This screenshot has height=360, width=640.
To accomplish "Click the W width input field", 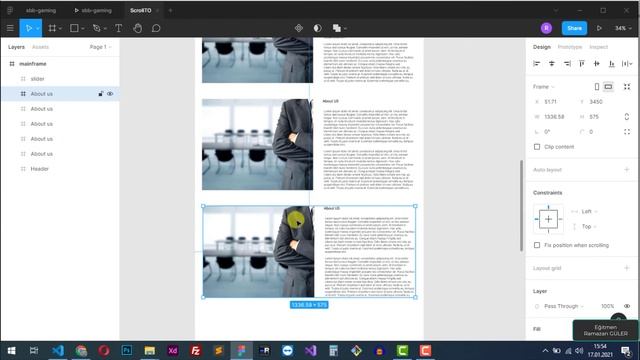I will [x=555, y=117].
